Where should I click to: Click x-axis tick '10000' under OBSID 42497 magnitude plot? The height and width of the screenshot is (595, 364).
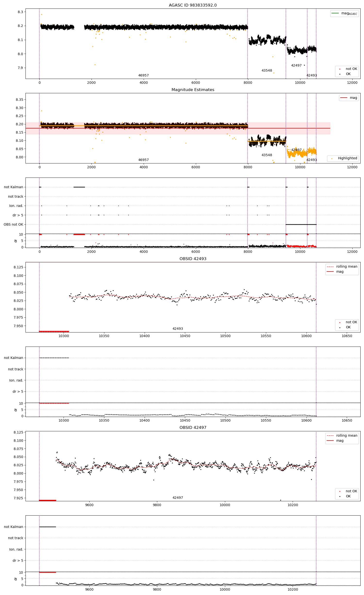tap(225, 505)
